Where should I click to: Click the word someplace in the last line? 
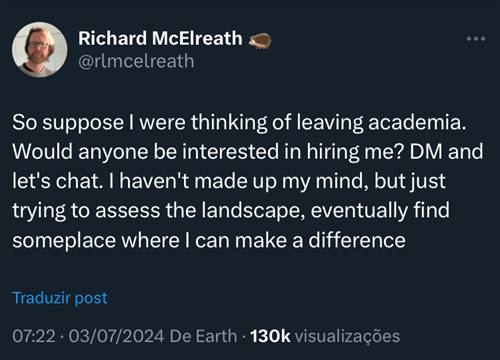[x=64, y=241]
